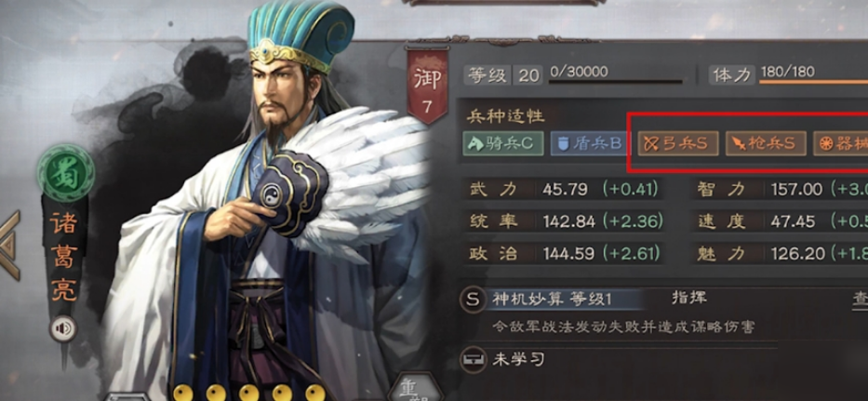Select the shield 盾兵B aptitude badge

[x=590, y=143]
